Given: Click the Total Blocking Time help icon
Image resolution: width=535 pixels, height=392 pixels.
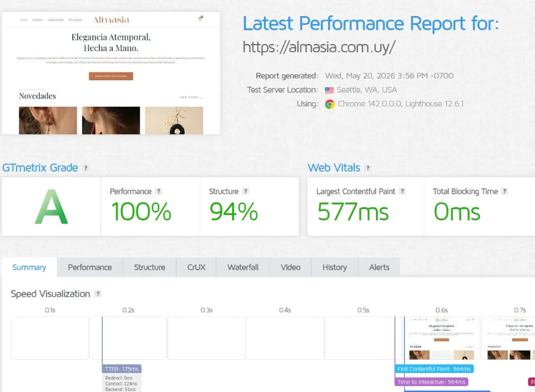Looking at the screenshot, I should pos(505,191).
